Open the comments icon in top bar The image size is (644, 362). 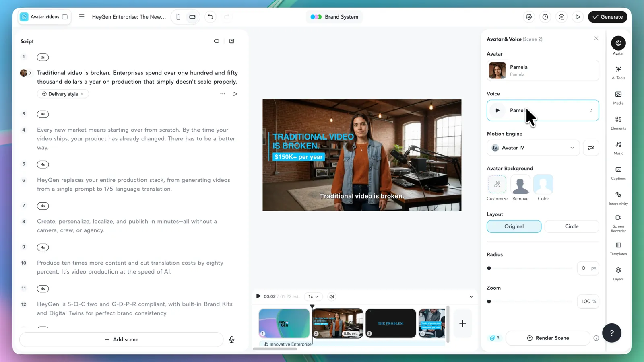coord(561,17)
